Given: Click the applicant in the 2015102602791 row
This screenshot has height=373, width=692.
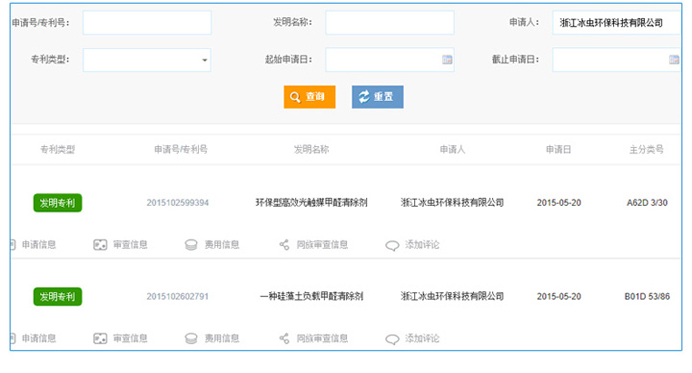Looking at the screenshot, I should click(x=452, y=297).
